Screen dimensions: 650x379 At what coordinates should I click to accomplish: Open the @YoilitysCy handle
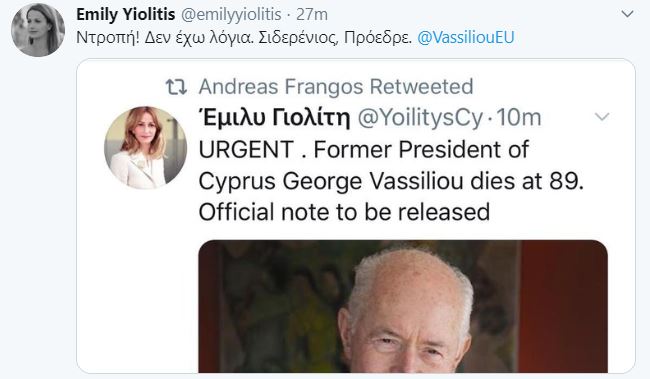point(420,118)
